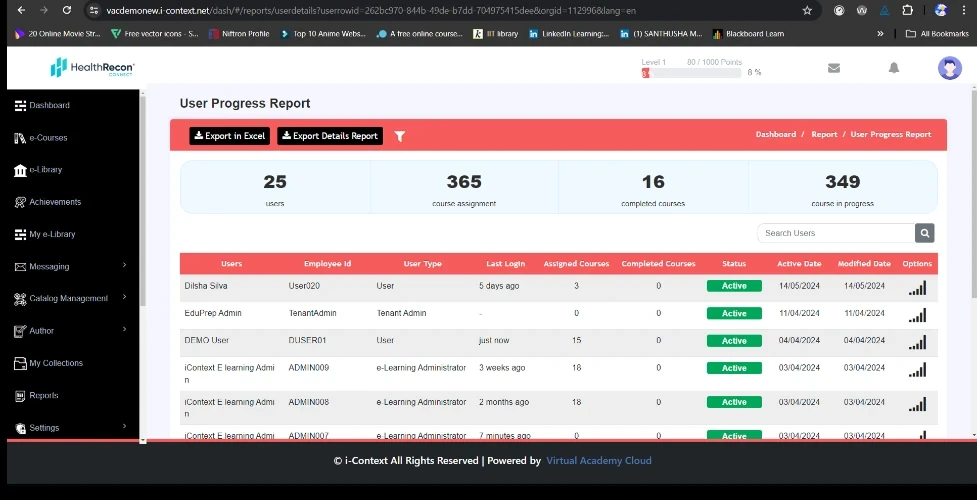The image size is (977, 500).
Task: Click Export Details Report button
Action: (330, 136)
